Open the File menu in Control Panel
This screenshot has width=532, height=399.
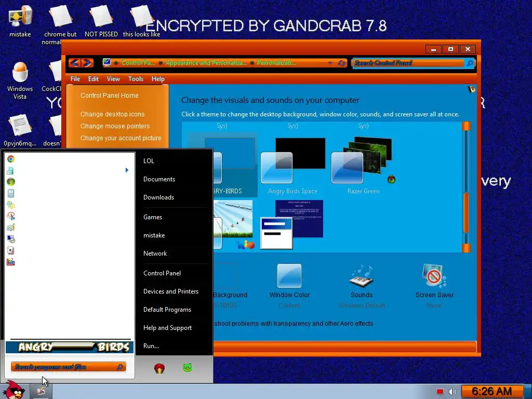(75, 79)
